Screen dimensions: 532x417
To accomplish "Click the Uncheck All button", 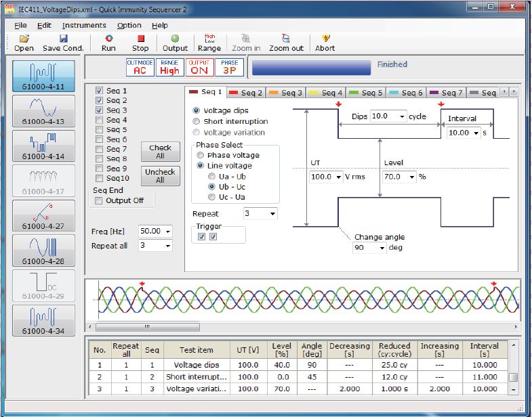I will pyautogui.click(x=160, y=175).
